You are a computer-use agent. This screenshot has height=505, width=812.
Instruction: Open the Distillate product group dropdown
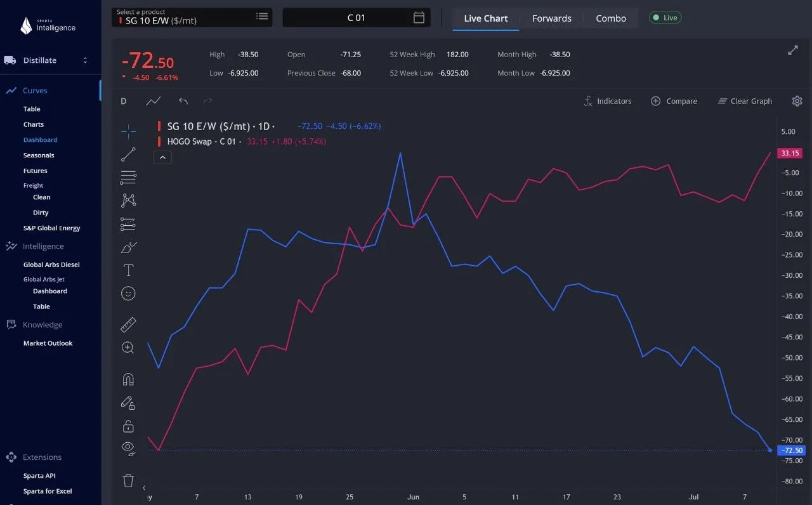click(46, 60)
